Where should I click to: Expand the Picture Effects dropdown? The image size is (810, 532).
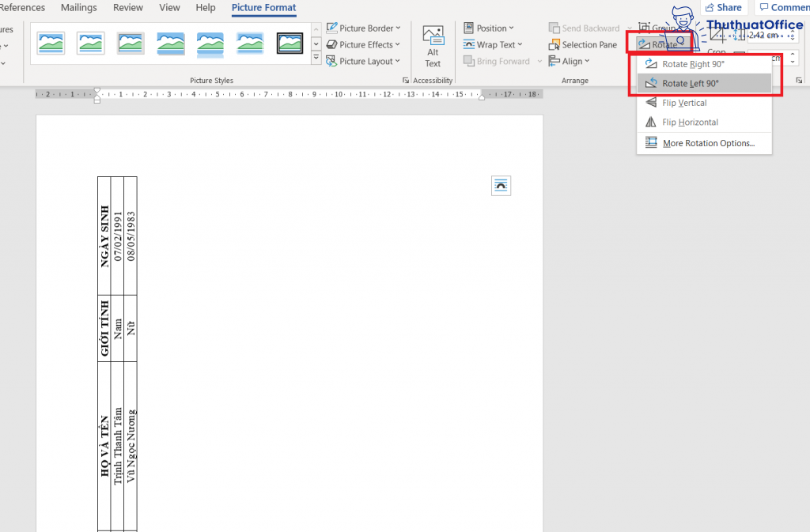[363, 44]
